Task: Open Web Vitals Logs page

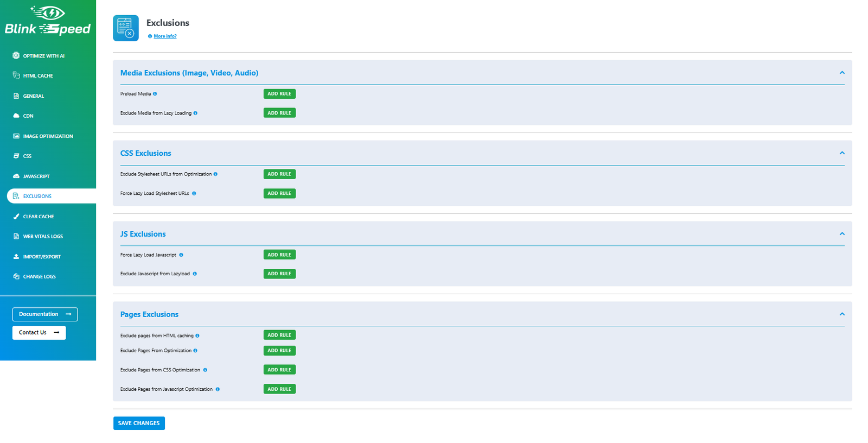Action: 43,237
